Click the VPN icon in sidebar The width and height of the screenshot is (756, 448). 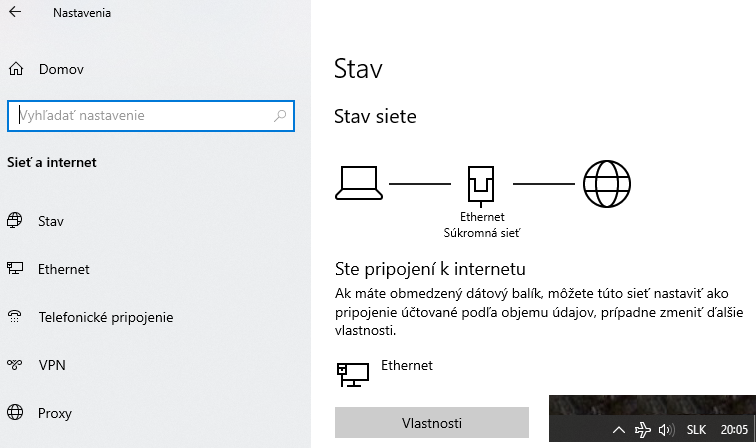[x=15, y=365]
